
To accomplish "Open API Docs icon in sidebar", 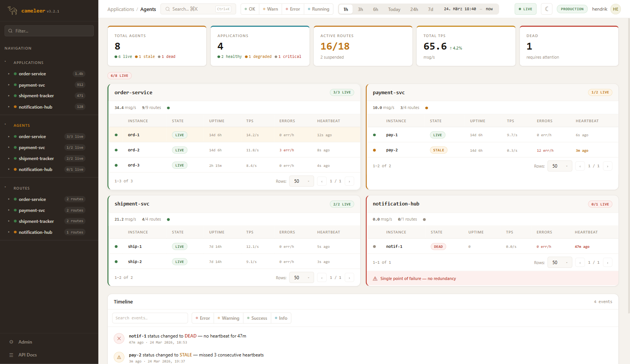I will [x=11, y=355].
